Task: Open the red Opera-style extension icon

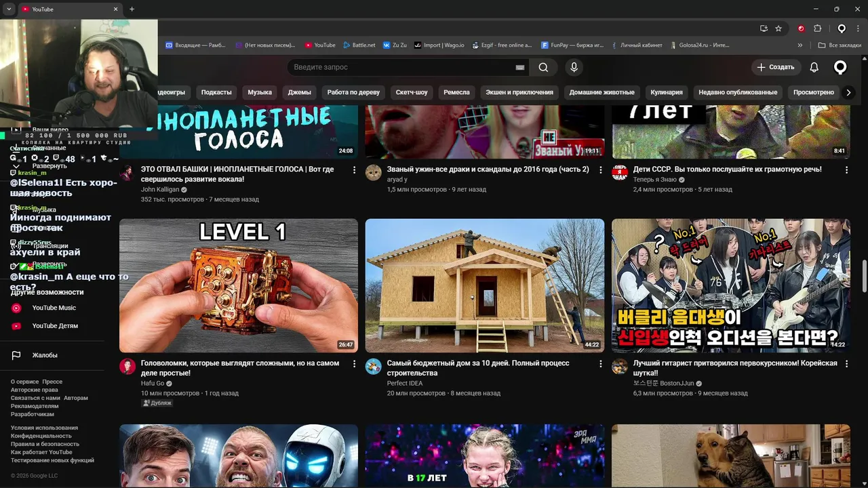Action: [x=801, y=28]
